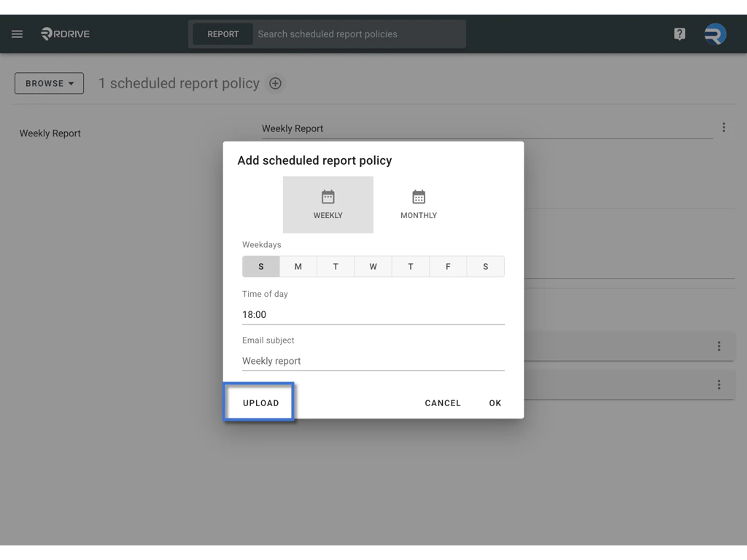Image resolution: width=747 pixels, height=560 pixels.
Task: Open the Weekly Report options via three-dot menu
Action: click(x=724, y=127)
